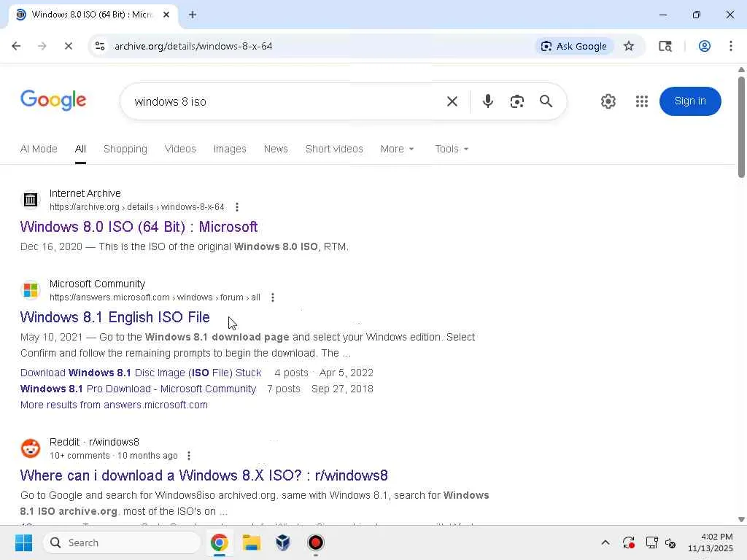Screen dimensions: 747x560
Task: Switch to the News tab
Action: [276, 149]
